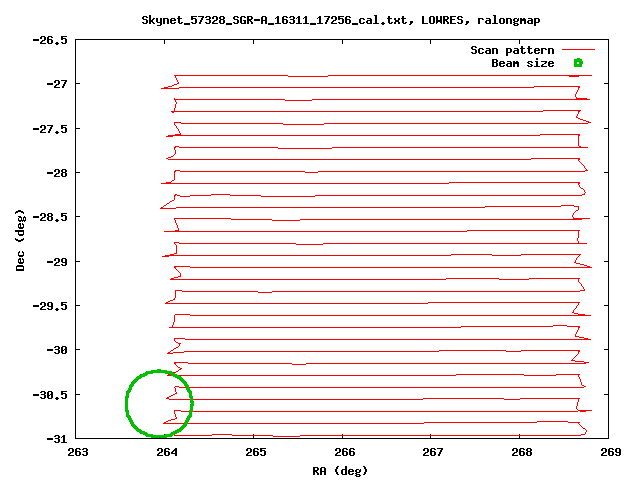This screenshot has height=480, width=640.
Task: Click the "Dec (deg)" y-axis label
Action: (x=20, y=239)
